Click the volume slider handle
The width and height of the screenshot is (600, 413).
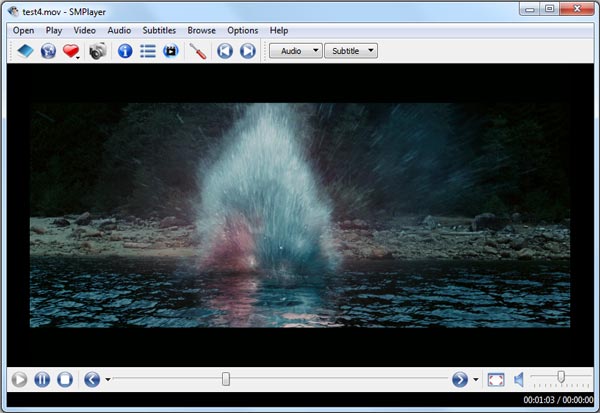coord(561,377)
